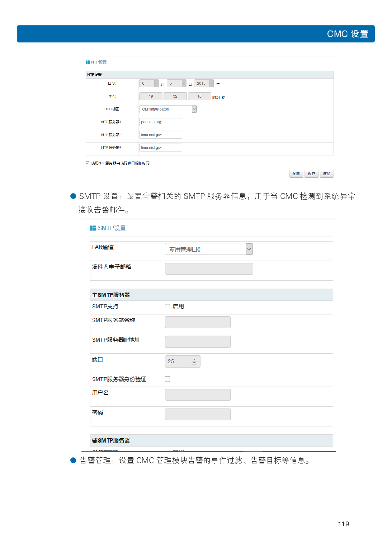Click the NTP设置 panel title icon
Image resolution: width=392 pixels, height=551 pixels.
click(88, 62)
